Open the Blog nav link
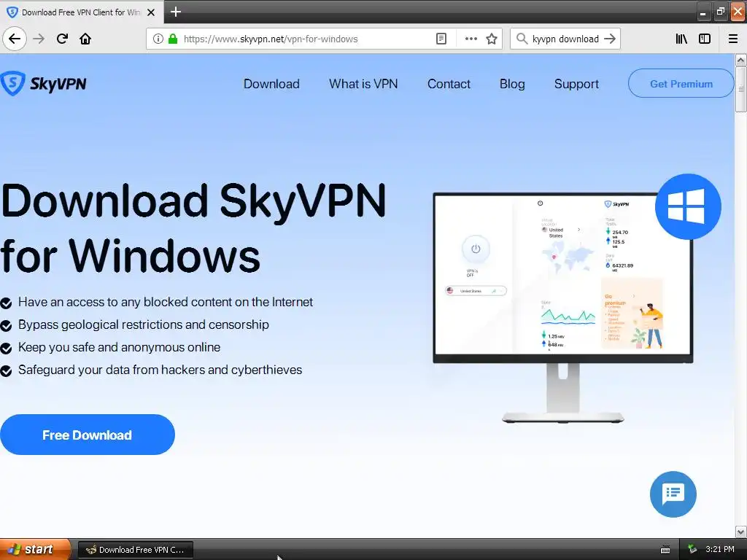This screenshot has width=747, height=560. (x=512, y=84)
